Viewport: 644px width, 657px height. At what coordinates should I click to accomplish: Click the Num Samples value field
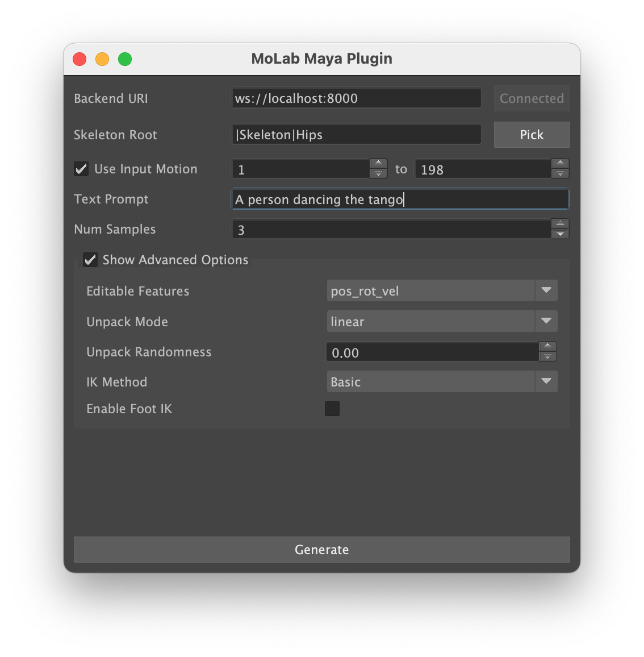[391, 229]
